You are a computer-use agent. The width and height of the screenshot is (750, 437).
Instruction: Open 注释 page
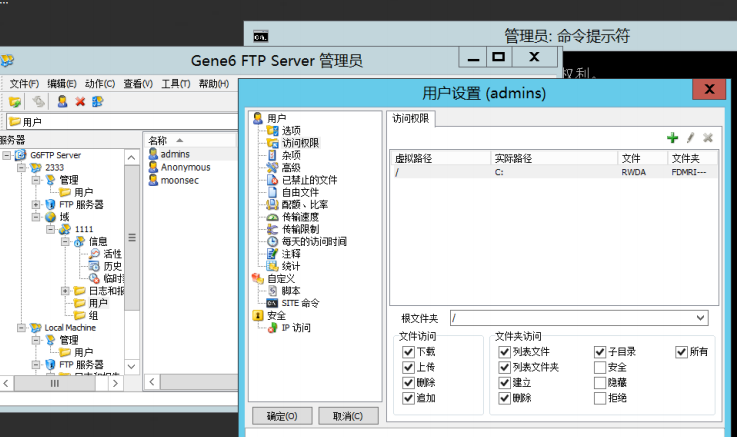click(291, 254)
